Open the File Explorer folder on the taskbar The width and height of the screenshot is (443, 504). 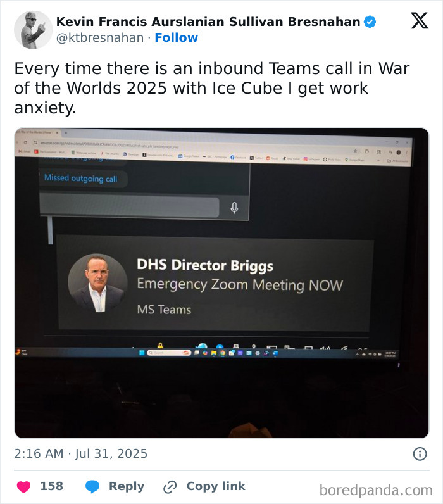coord(214,353)
